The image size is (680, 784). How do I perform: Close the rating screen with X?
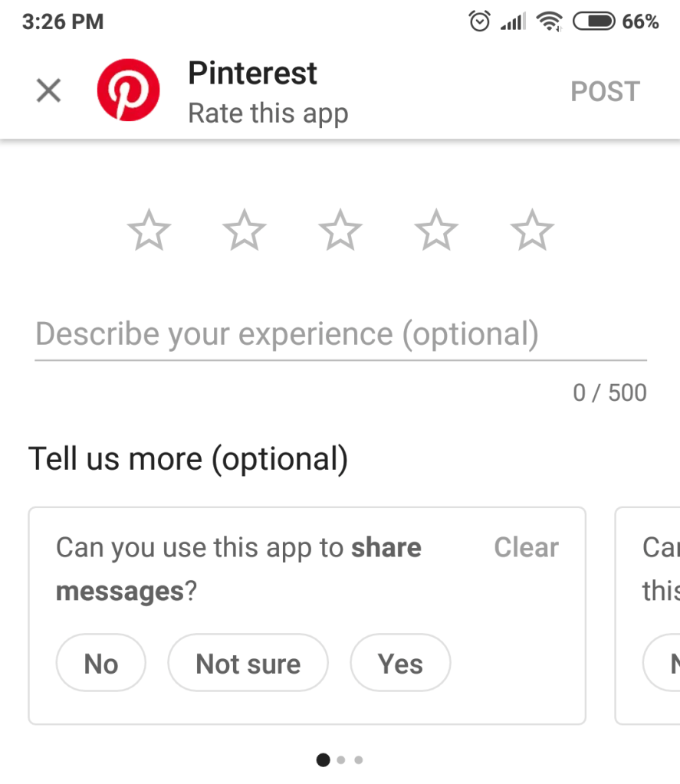click(x=49, y=91)
